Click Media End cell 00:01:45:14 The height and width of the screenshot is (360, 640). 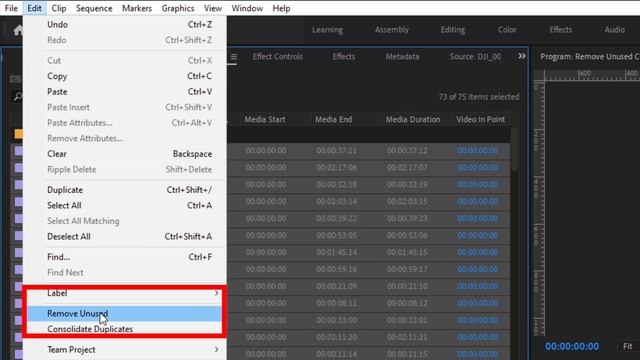coord(336,252)
